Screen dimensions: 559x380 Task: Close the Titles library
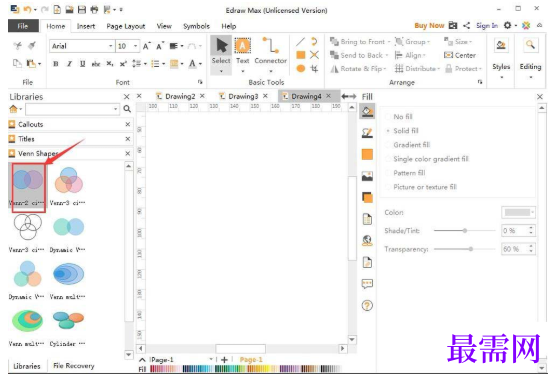click(128, 139)
